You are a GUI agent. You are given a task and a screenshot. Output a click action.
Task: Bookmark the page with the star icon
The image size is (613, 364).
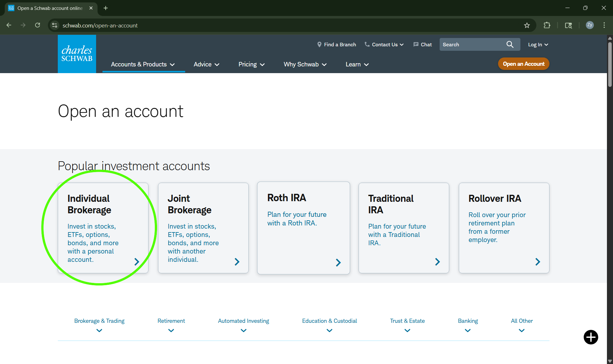[x=527, y=25]
